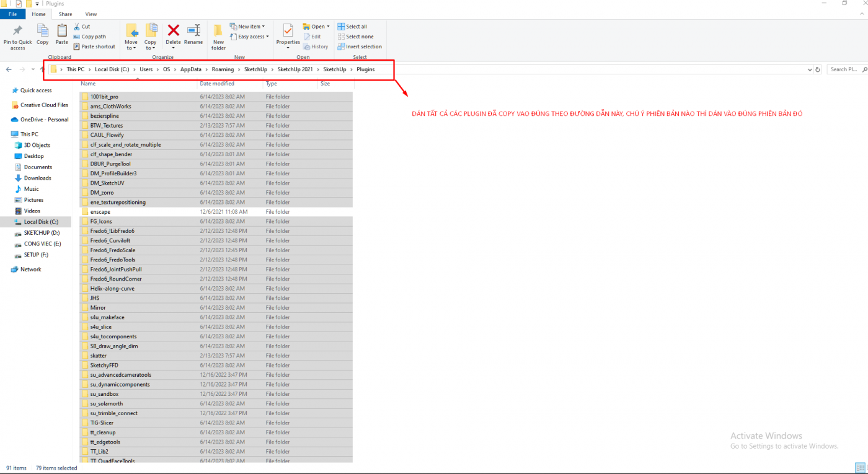Click the Paste clipboard icon

tap(62, 30)
